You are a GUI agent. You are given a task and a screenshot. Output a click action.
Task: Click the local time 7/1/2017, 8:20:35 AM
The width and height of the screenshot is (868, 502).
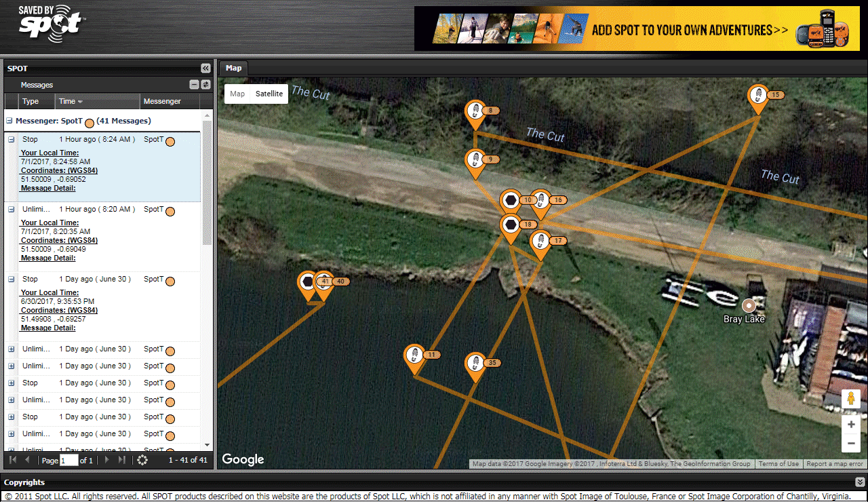pos(56,231)
